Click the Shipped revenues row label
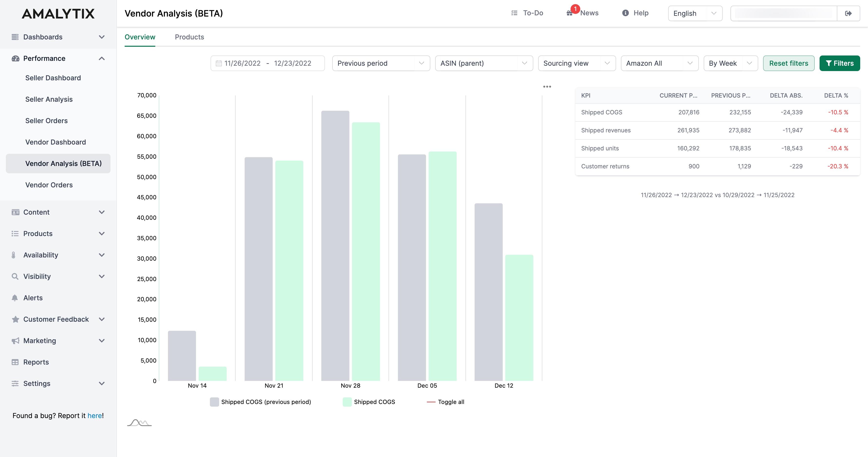 pyautogui.click(x=606, y=130)
